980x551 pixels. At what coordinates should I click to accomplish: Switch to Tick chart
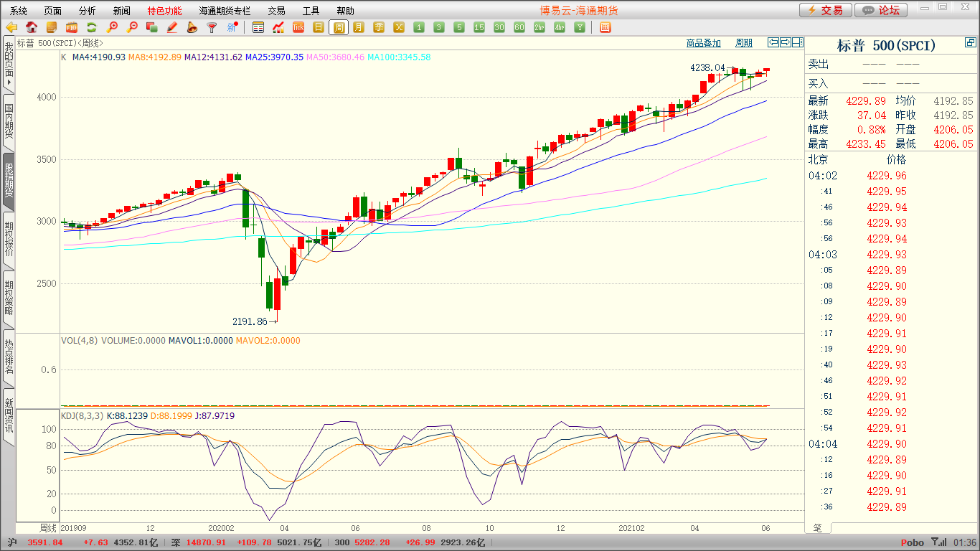tap(298, 27)
